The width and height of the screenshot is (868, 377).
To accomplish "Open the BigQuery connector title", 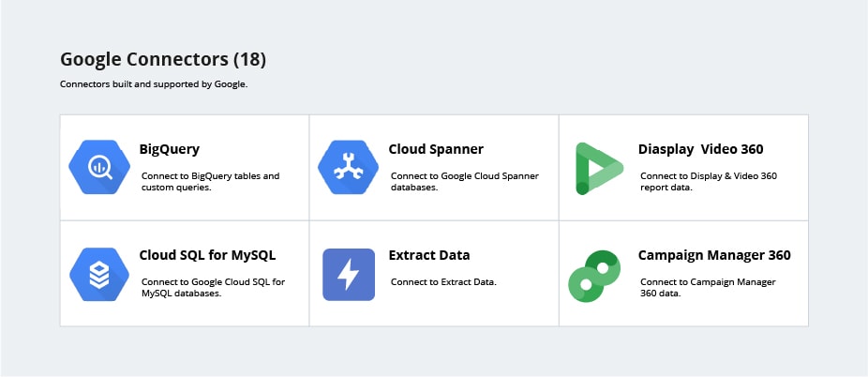I will (170, 149).
